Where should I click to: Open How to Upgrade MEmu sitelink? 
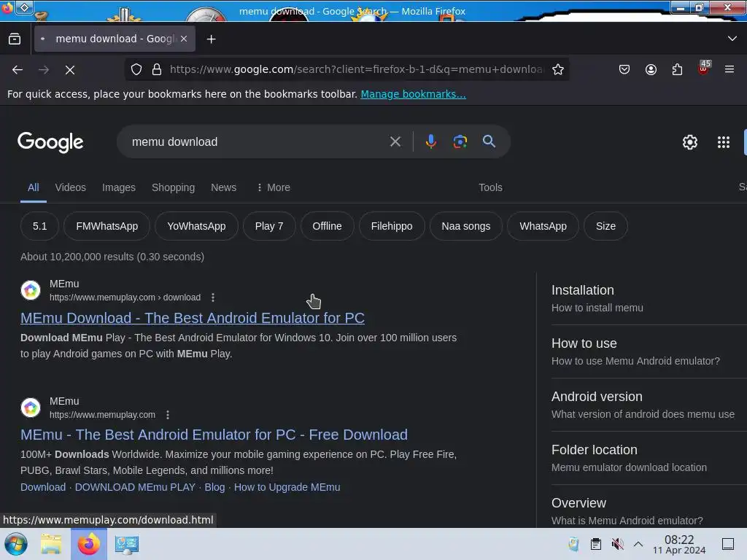point(287,487)
